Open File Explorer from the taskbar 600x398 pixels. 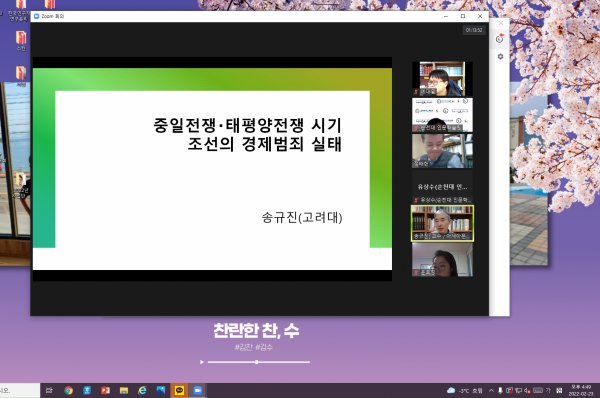click(x=124, y=390)
